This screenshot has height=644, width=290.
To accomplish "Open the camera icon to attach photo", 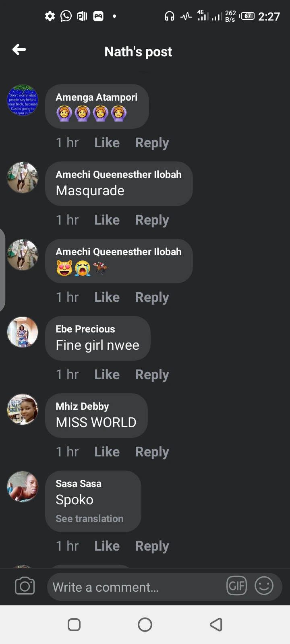I will pyautogui.click(x=25, y=586).
